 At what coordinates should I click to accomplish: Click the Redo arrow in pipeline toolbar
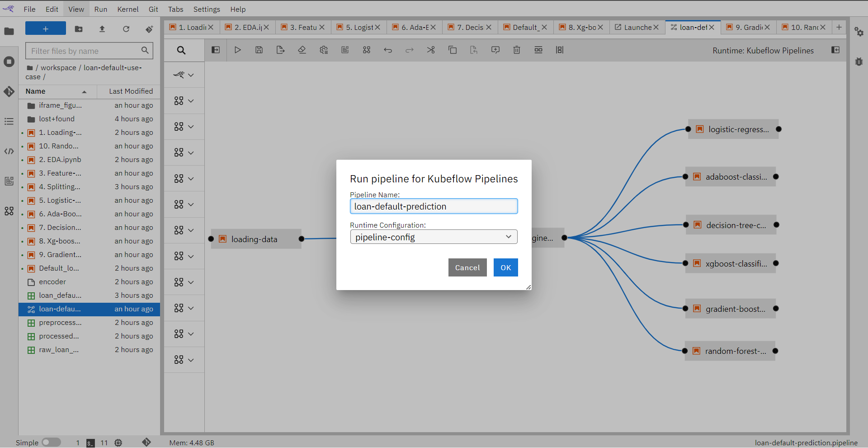click(410, 50)
